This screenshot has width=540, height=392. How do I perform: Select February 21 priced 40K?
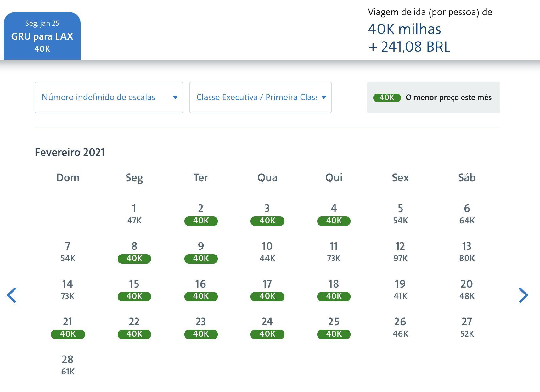tap(68, 327)
